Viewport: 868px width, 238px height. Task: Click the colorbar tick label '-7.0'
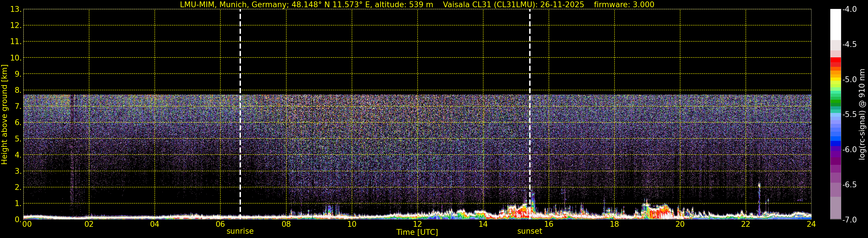(x=850, y=220)
